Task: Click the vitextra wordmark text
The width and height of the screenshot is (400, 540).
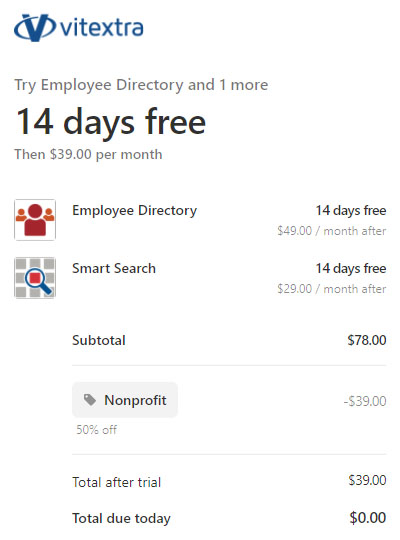Action: (102, 28)
